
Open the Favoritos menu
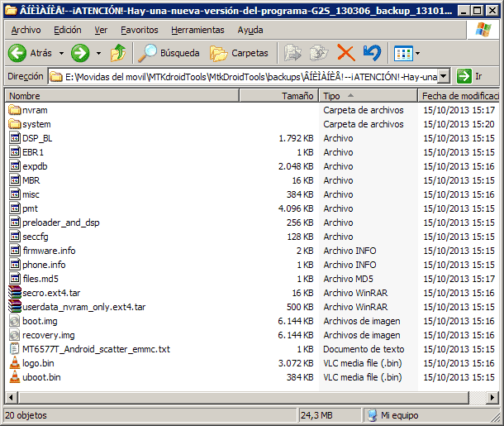pyautogui.click(x=140, y=30)
